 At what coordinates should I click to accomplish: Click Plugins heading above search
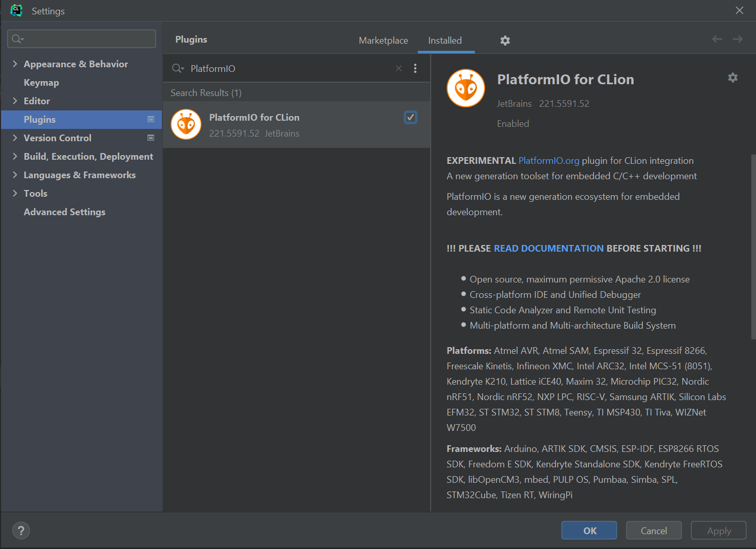[x=191, y=40]
